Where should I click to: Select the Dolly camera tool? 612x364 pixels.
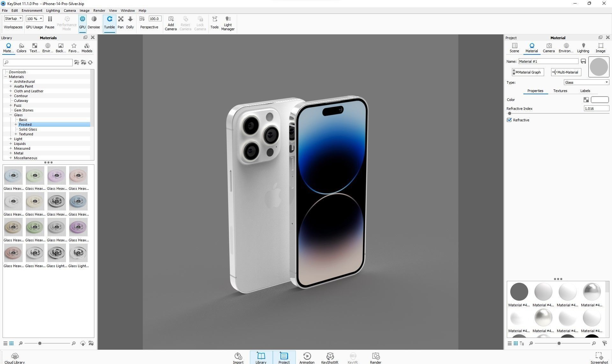click(x=130, y=22)
